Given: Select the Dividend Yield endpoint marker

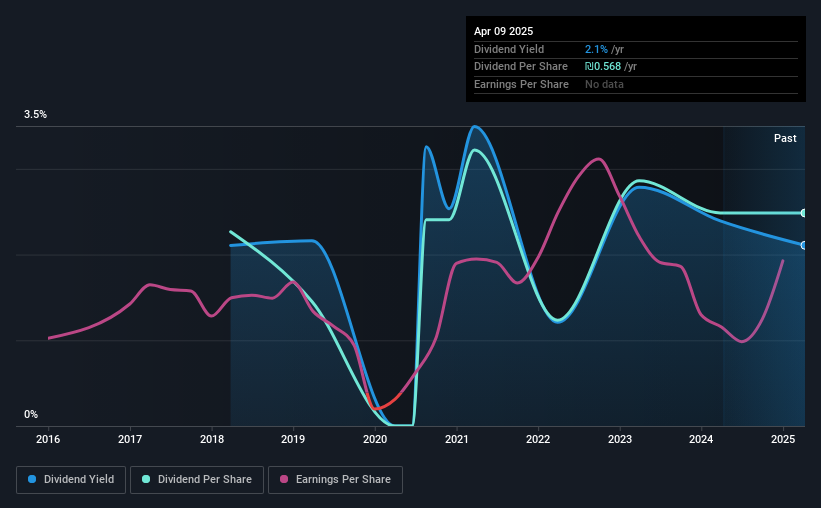Looking at the screenshot, I should click(x=803, y=246).
